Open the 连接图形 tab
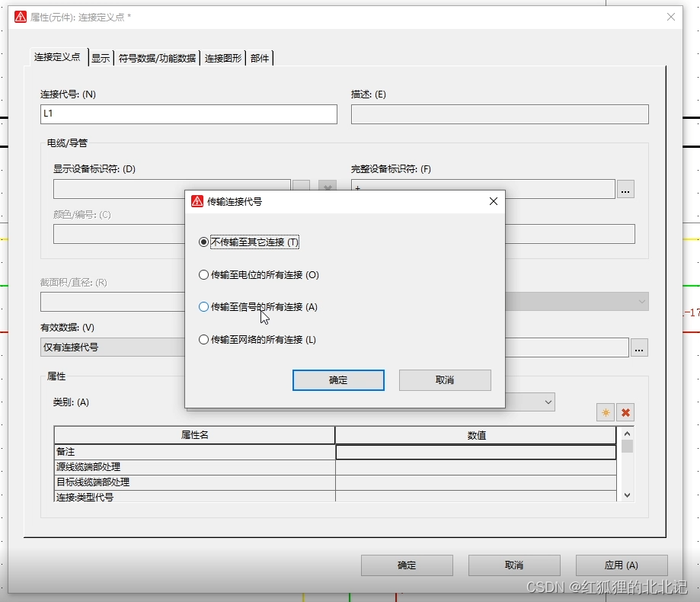The image size is (700, 602). [x=222, y=57]
